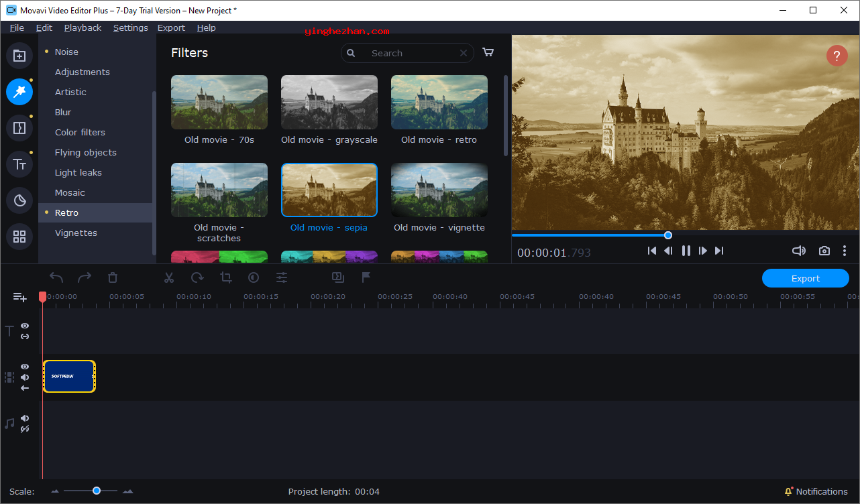Click the search magnifier icon

tap(351, 53)
